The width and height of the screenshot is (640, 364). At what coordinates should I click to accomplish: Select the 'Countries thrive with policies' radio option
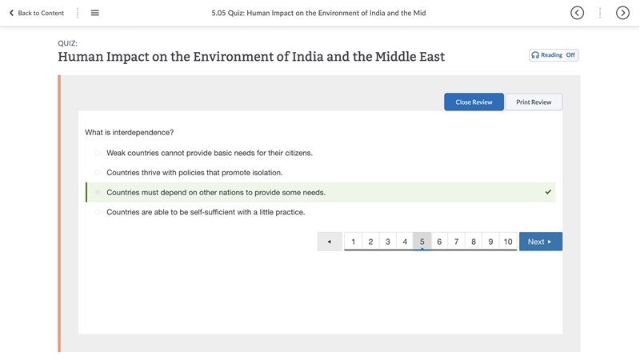pos(97,173)
